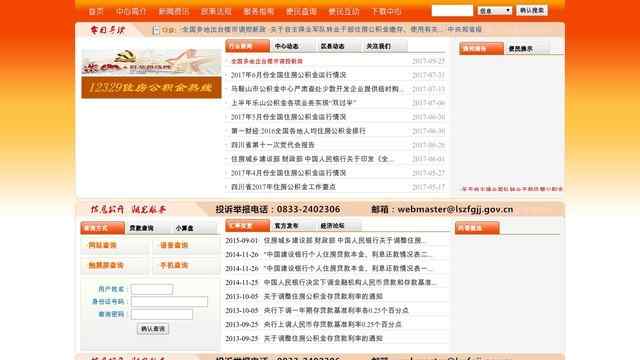
Task: Open the 马鞍山市公积金中心 news article
Action: click(317, 89)
